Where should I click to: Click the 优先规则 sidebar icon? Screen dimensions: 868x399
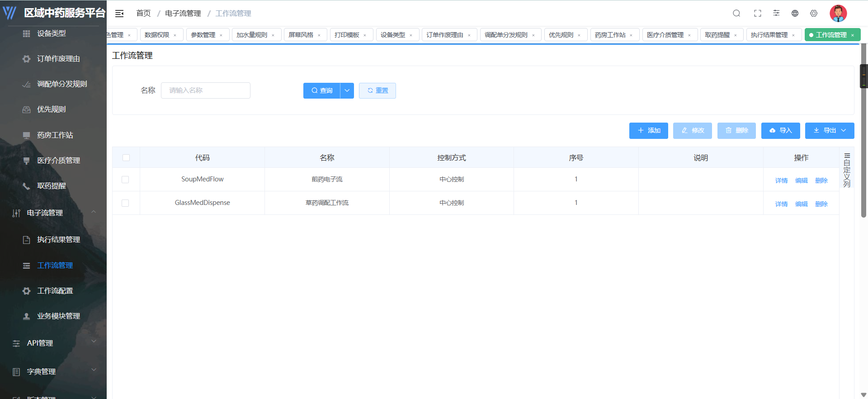point(27,109)
